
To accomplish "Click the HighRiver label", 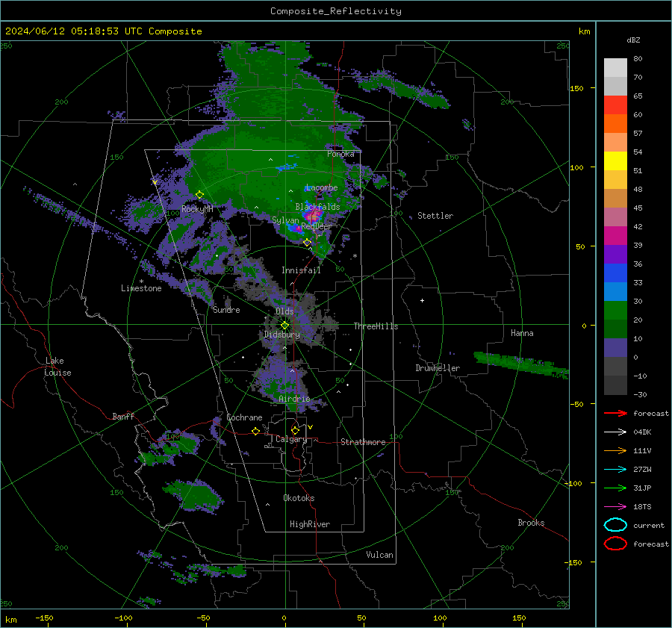I will click(x=310, y=524).
